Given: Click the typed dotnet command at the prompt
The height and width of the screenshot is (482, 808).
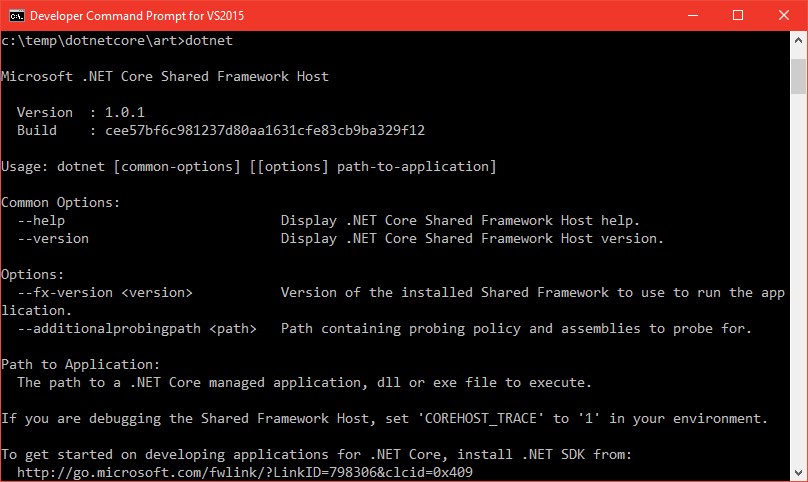Looking at the screenshot, I should coord(209,40).
